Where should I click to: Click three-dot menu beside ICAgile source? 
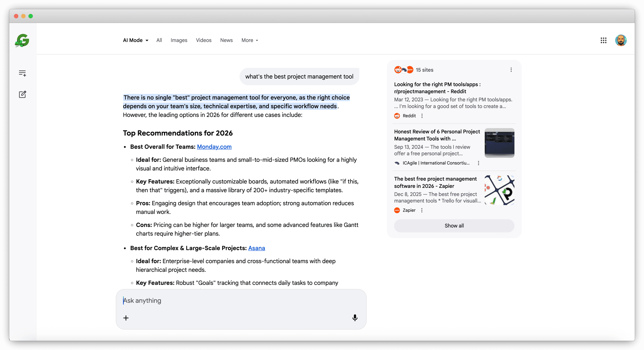pyautogui.click(x=478, y=163)
